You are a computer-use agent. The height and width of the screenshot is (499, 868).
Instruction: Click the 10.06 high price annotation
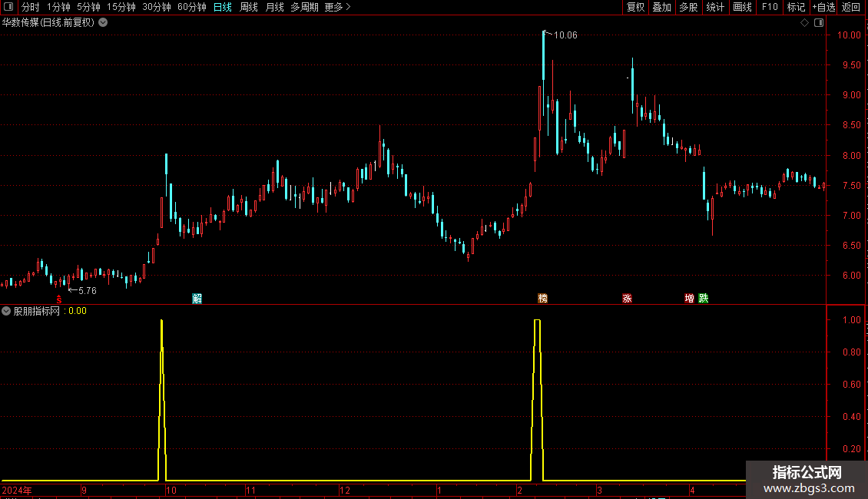tap(565, 35)
